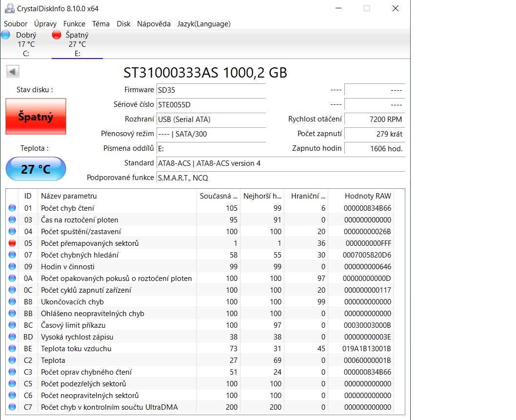Click the Firmware field SD35
This screenshot has height=420, width=516.
click(211, 90)
